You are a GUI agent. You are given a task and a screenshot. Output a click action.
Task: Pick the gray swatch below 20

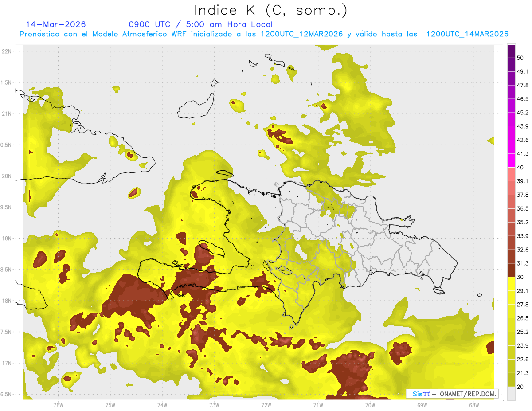511,394
